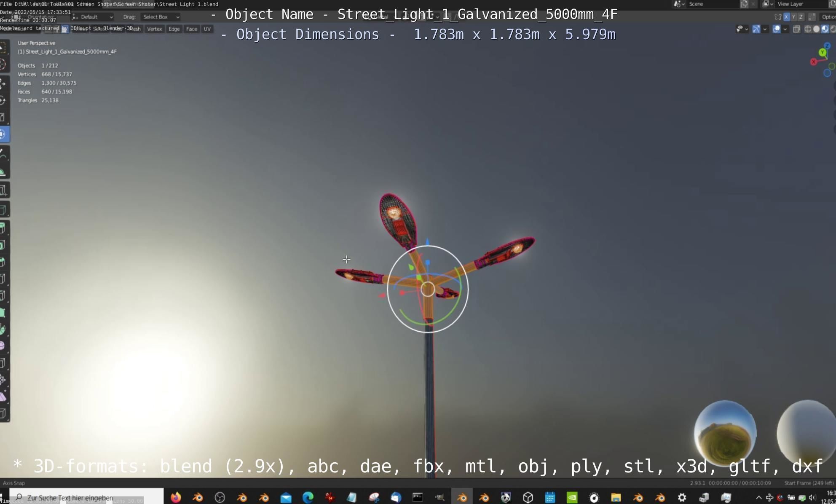Switch to Material Preview viewport shading
Screen dimensions: 836x504
pos(825,29)
